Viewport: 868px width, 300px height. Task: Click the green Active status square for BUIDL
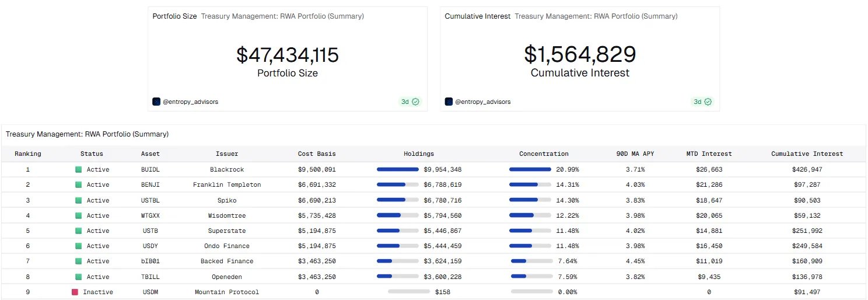click(x=79, y=169)
